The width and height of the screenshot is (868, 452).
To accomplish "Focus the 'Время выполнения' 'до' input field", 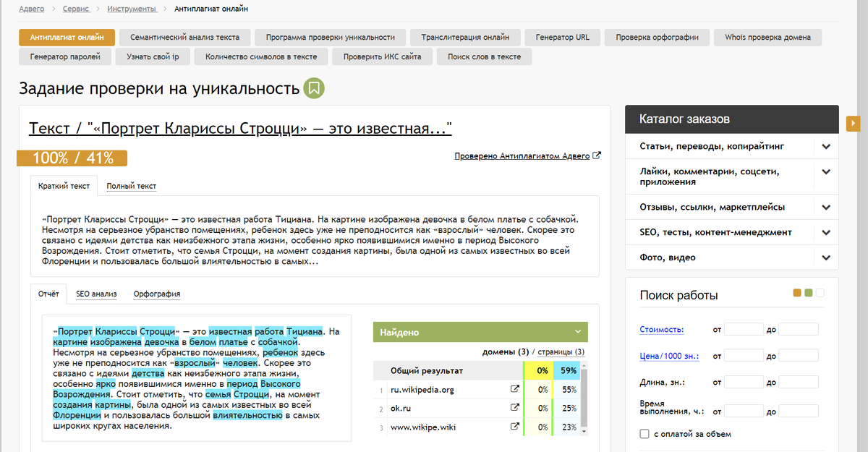I will click(x=799, y=411).
